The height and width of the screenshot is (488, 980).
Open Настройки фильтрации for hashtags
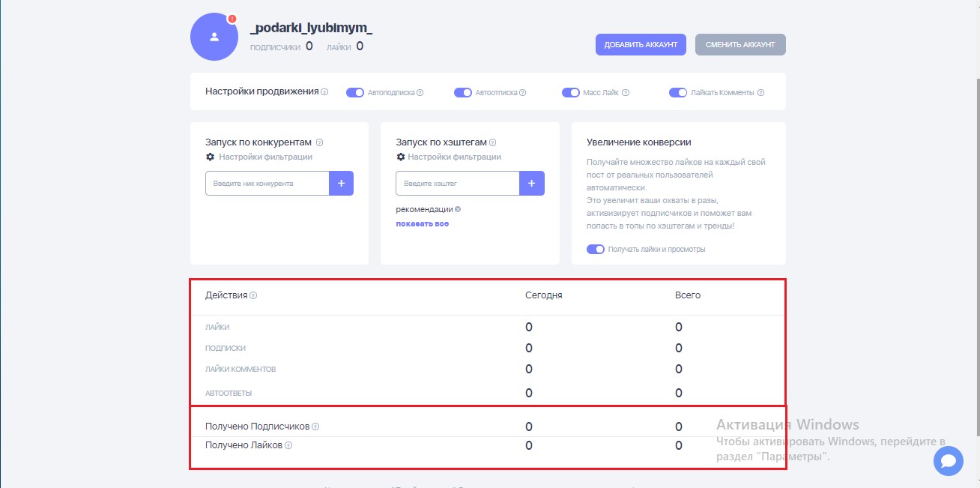click(455, 157)
